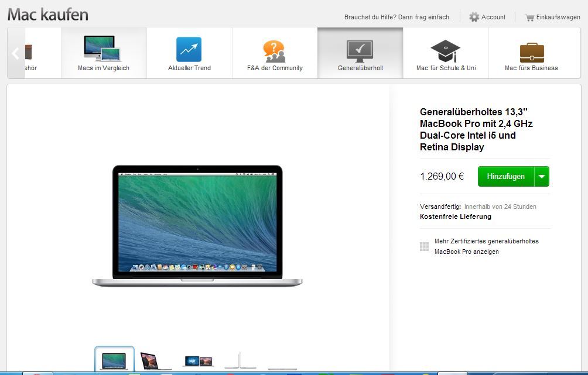Click the Mac für Schule & Uni label

point(446,68)
